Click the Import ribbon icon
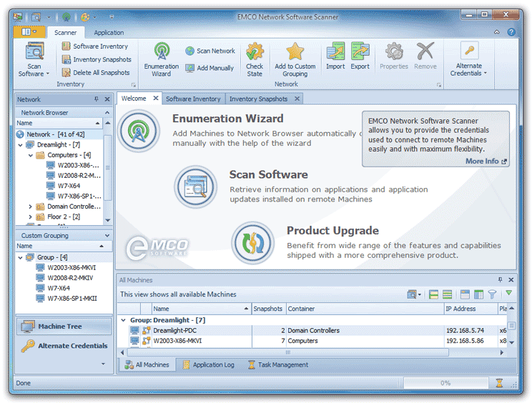The height and width of the screenshot is (403, 532). point(335,56)
